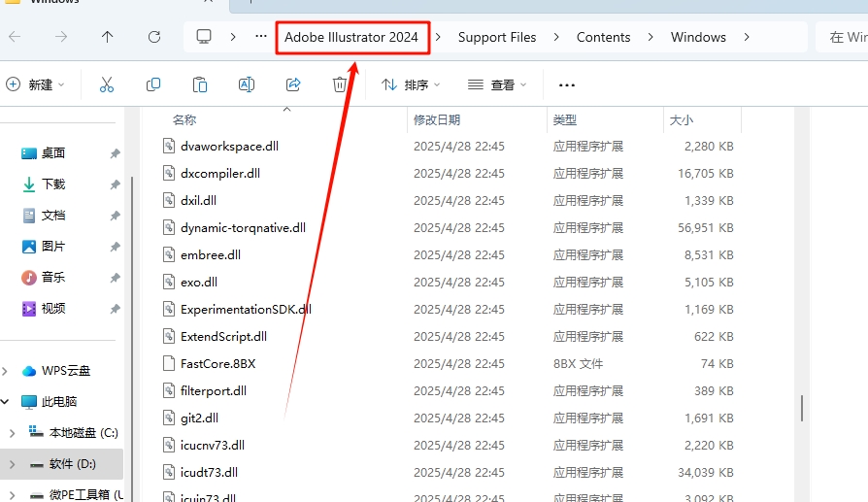Click the Copy icon in toolbar
868x502 pixels.
click(x=153, y=84)
